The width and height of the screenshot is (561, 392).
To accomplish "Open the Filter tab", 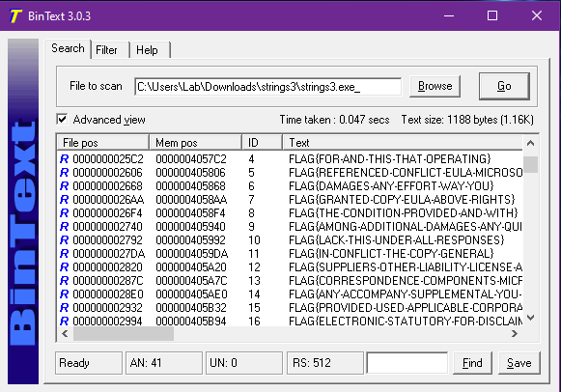I will tap(109, 50).
